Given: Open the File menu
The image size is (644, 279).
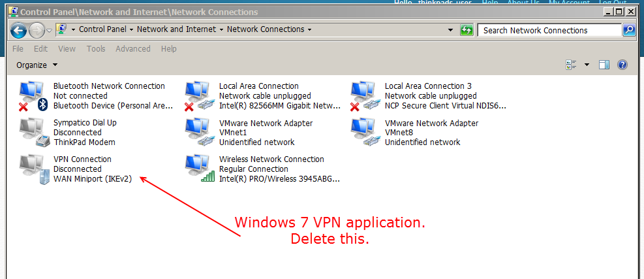Looking at the screenshot, I should click(x=18, y=48).
